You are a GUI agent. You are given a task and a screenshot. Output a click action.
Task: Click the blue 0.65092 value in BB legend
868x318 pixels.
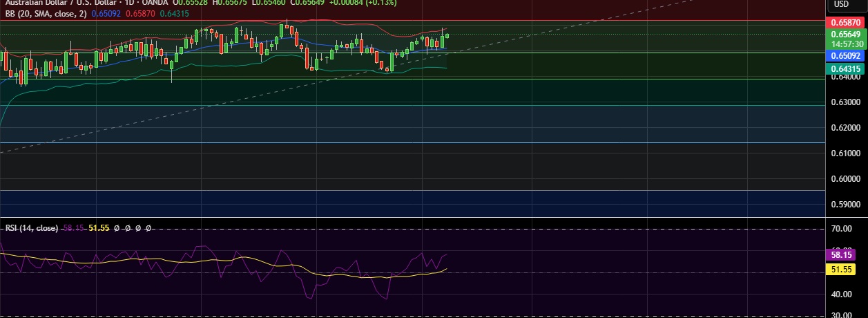pos(106,12)
